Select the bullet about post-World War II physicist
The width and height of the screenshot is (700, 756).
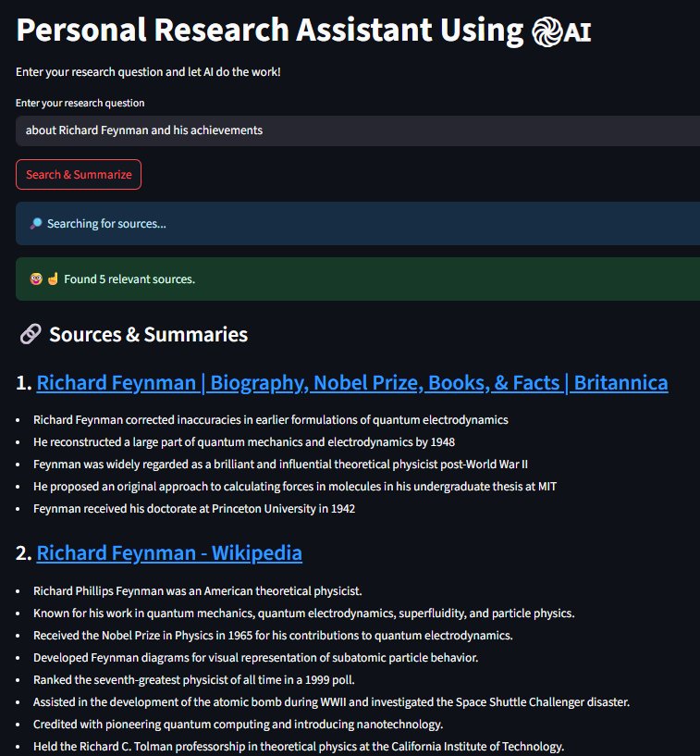click(280, 465)
